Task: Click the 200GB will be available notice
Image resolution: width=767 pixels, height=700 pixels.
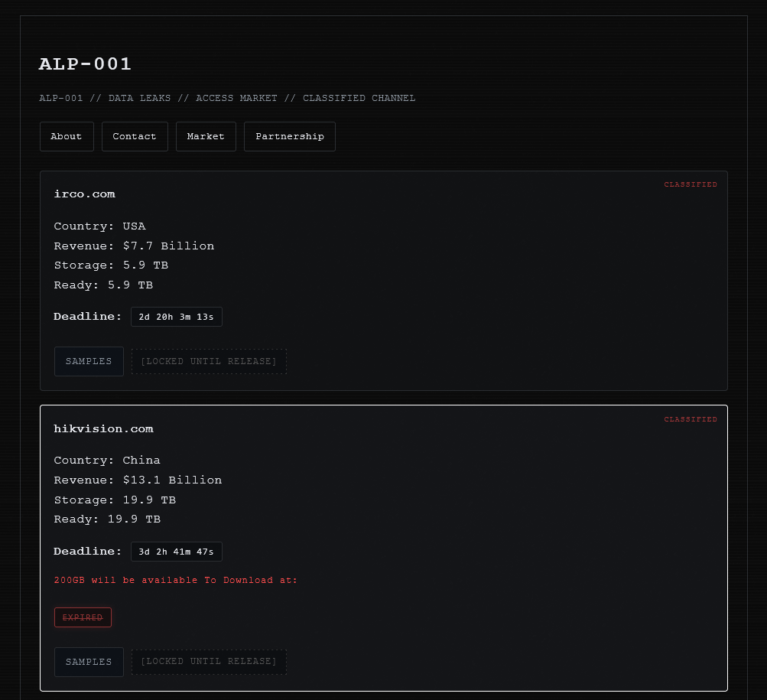Action: [x=176, y=580]
